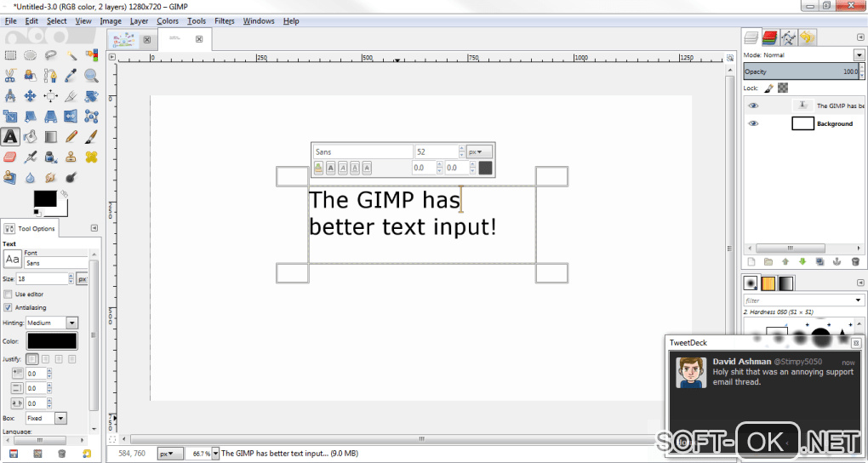Select the Rotate tool

91,96
